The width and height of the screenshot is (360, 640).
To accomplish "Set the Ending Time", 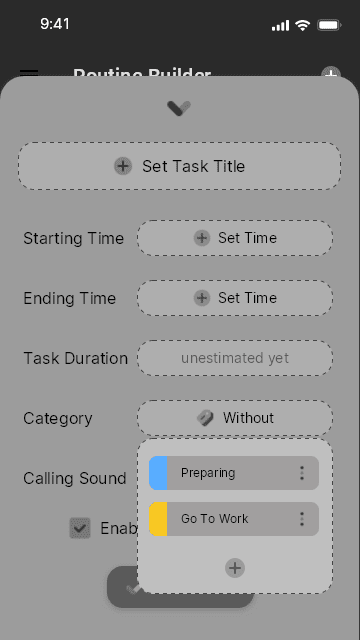I will (x=235, y=298).
